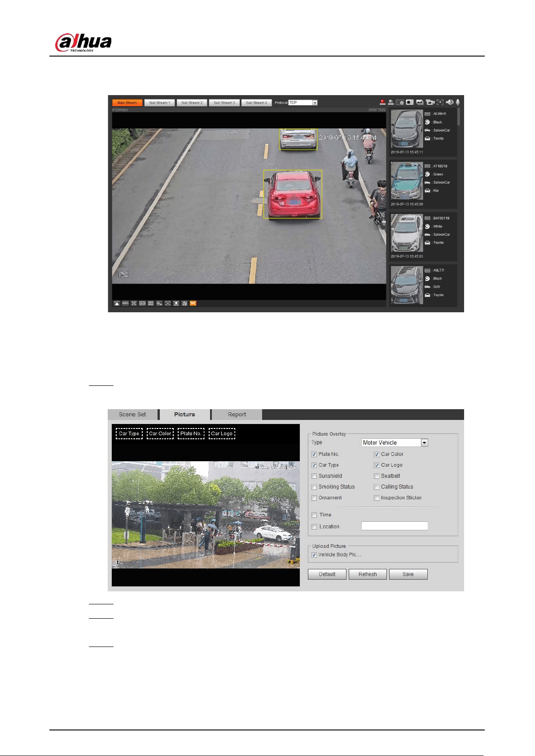Enable the Seatbelt checkbox
The width and height of the screenshot is (535, 756).
377,476
